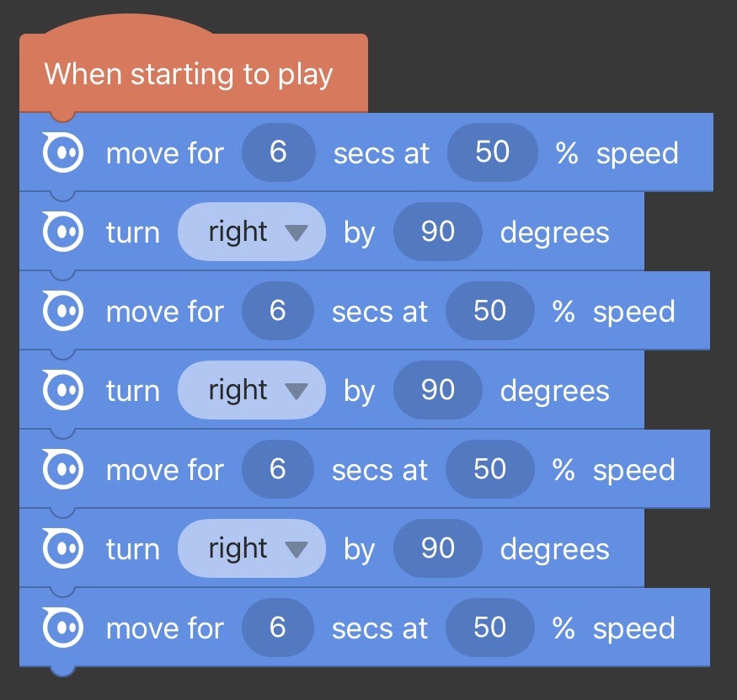Edit the seconds value in the second move block
737x700 pixels.
278,311
